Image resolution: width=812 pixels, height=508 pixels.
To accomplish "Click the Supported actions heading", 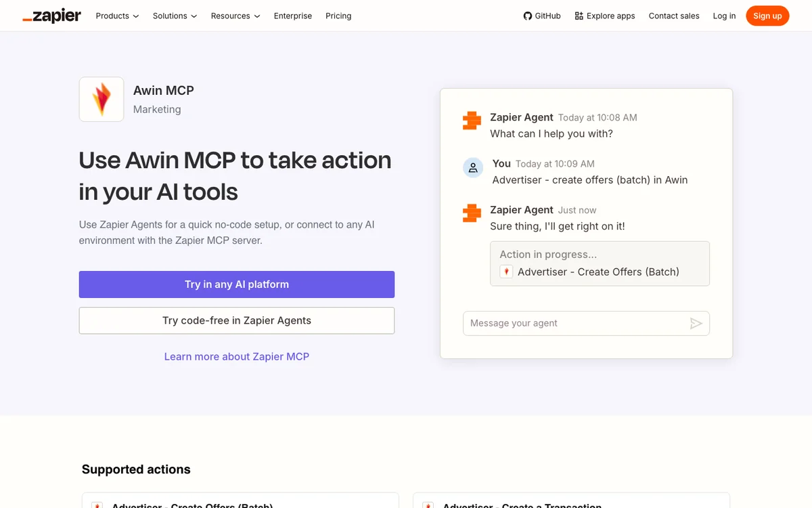I will pyautogui.click(x=136, y=469).
